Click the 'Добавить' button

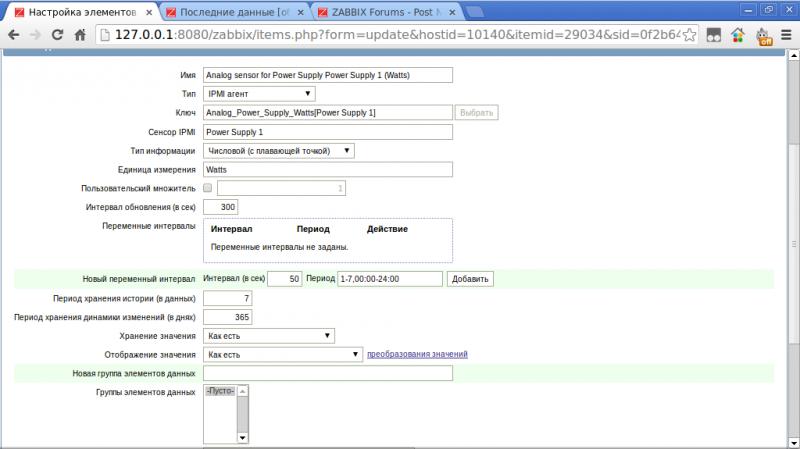pyautogui.click(x=470, y=279)
